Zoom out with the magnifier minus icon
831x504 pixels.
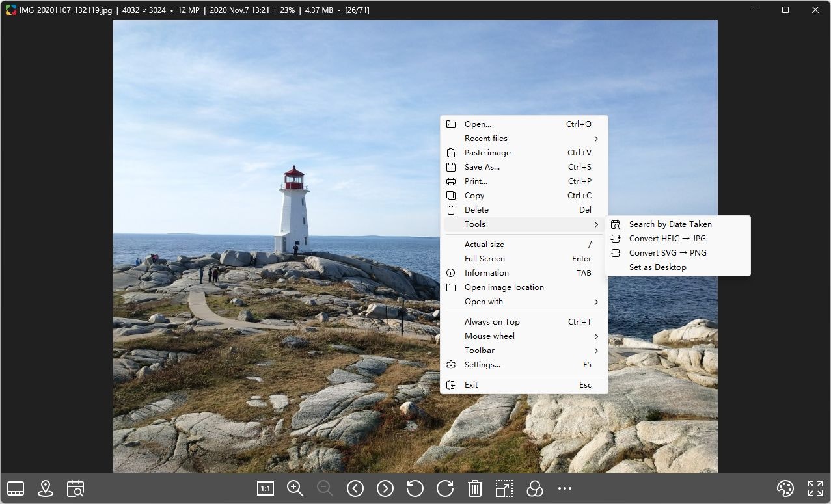[325, 488]
